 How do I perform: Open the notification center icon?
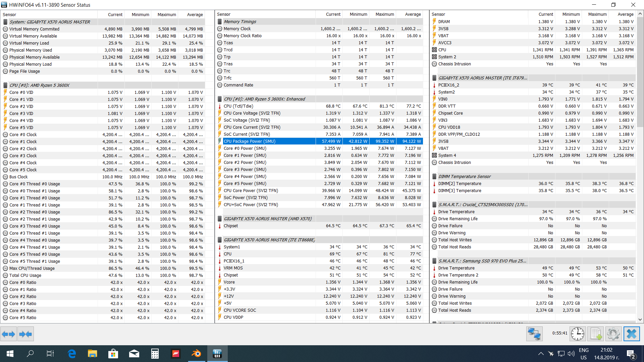tap(631, 354)
